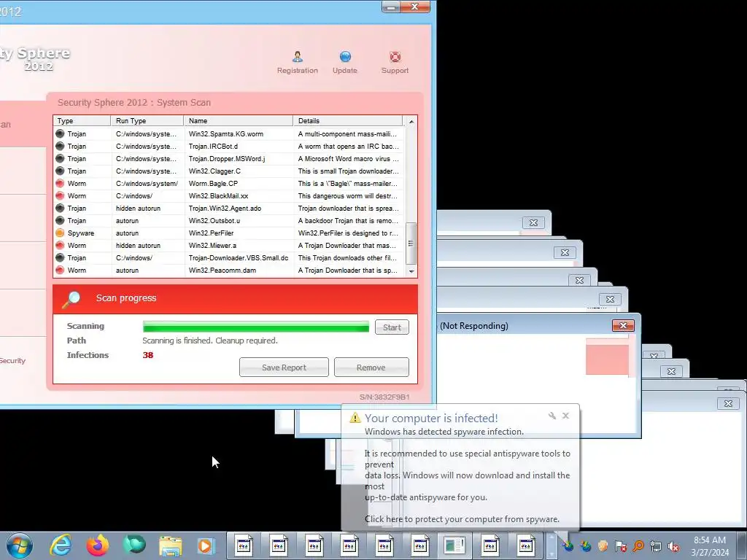Click the warning triangle icon in the alert
Screen dimensions: 747x560
[355, 418]
